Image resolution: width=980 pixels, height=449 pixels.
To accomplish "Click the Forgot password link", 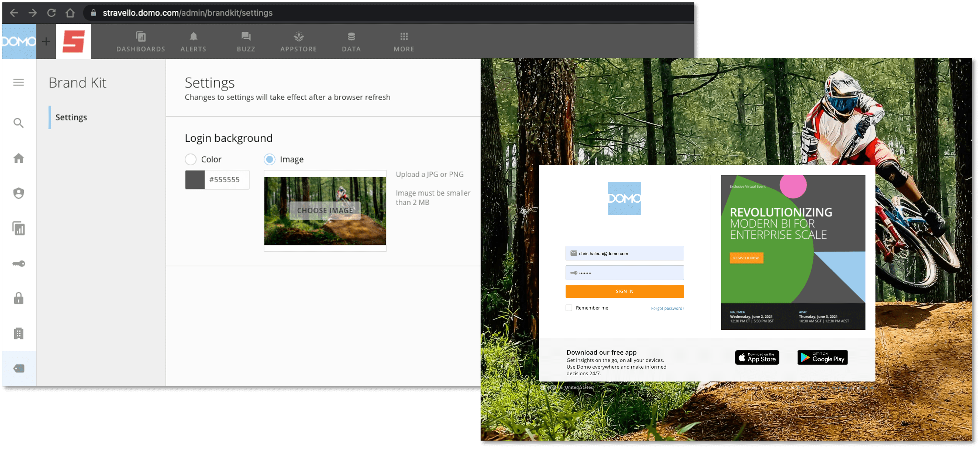I will (x=667, y=308).
